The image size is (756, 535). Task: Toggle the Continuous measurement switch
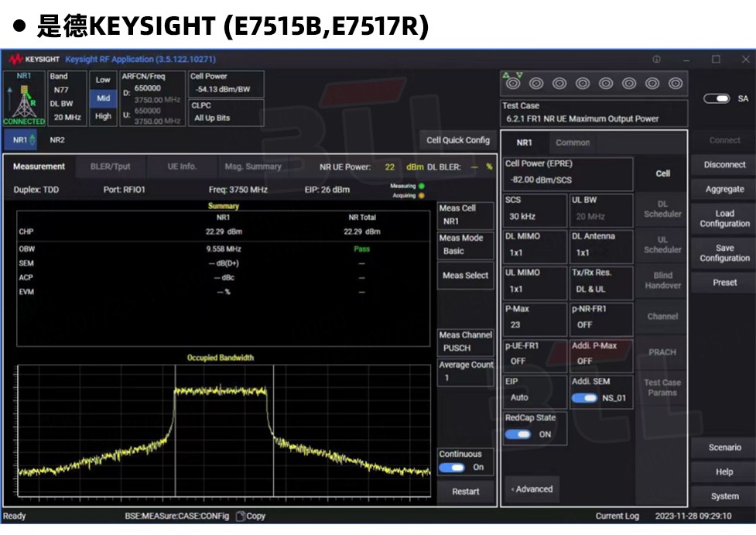pyautogui.click(x=452, y=468)
